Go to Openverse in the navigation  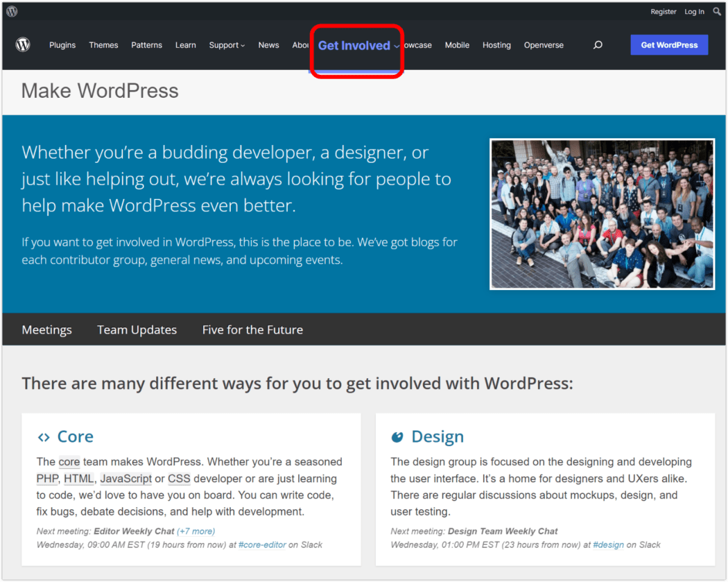[x=544, y=45]
